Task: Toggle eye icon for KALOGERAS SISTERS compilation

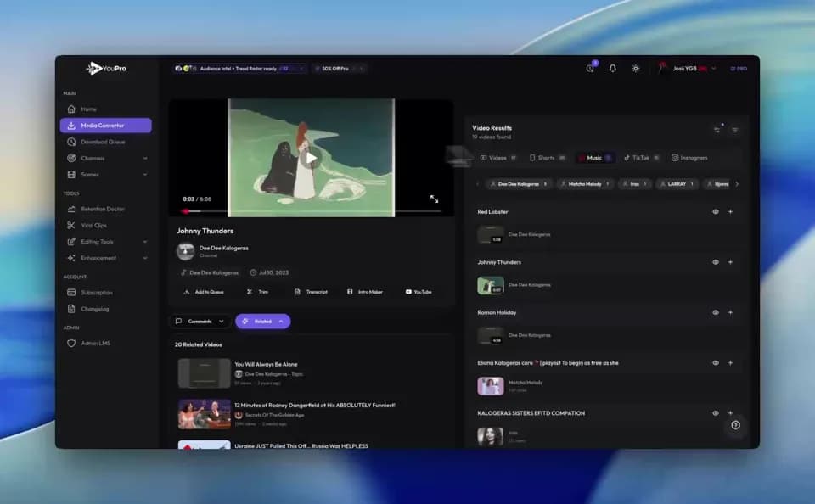Action: coord(716,413)
